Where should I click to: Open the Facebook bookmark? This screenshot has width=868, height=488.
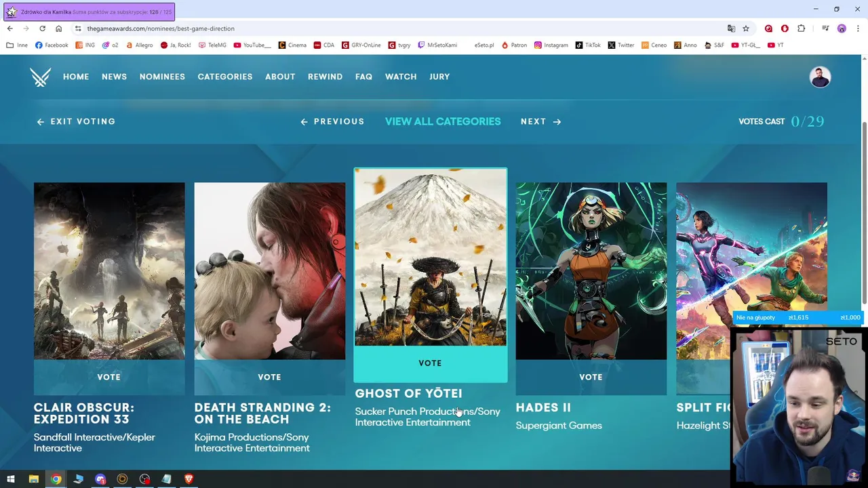click(52, 45)
